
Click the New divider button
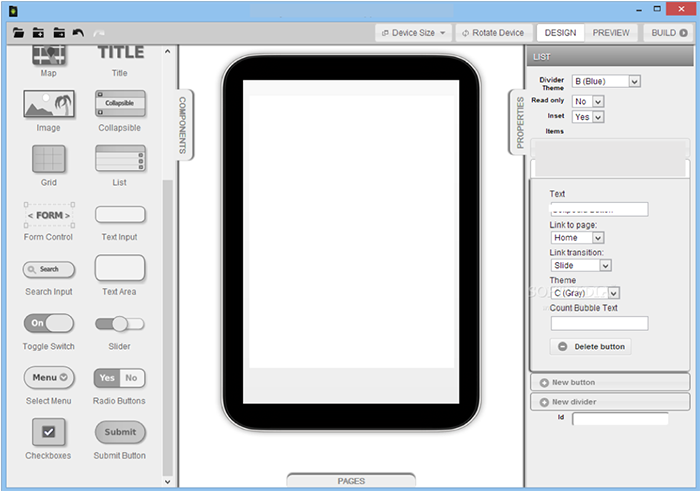pyautogui.click(x=609, y=402)
